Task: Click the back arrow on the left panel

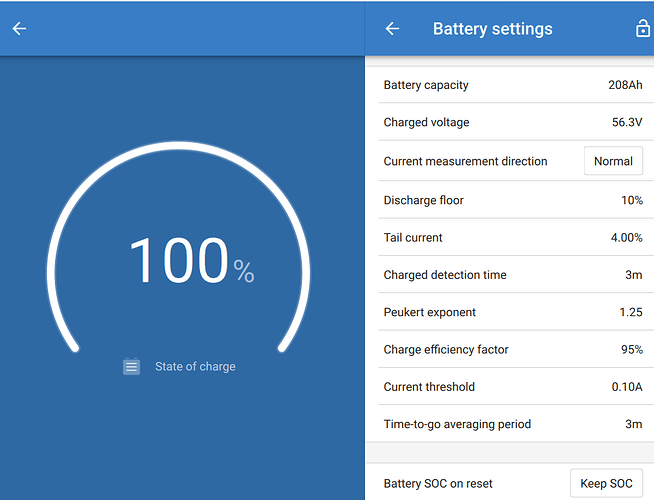Action: click(x=19, y=29)
